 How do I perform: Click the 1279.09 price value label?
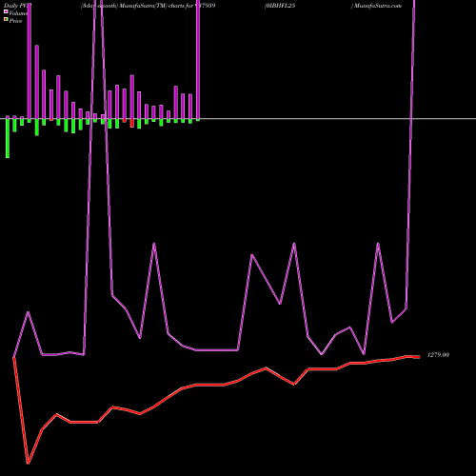(x=438, y=355)
